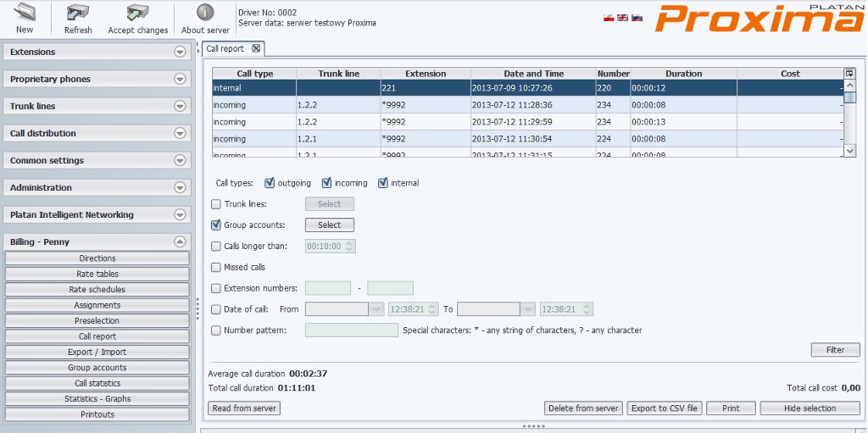This screenshot has height=433, width=868.
Task: Sort table by Duration column header
Action: tap(684, 74)
